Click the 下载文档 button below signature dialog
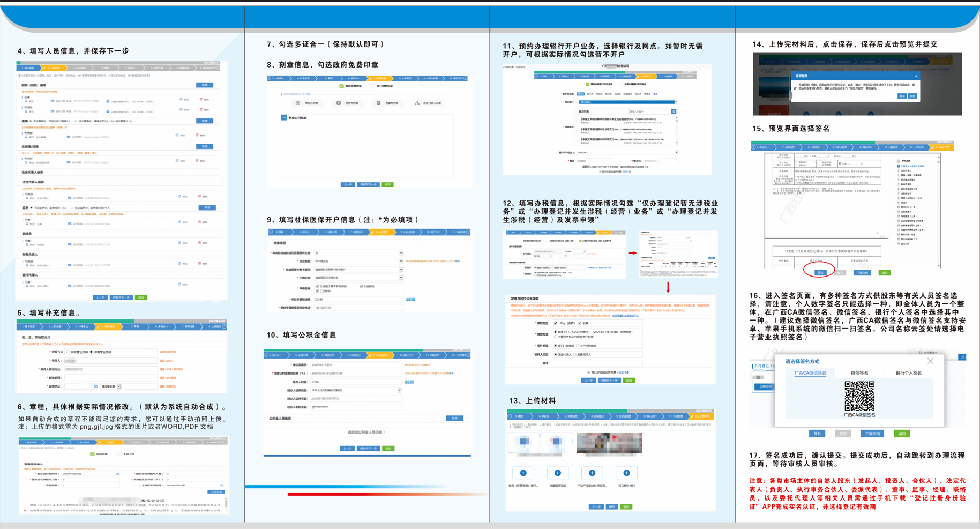The image size is (980, 529). tap(872, 434)
